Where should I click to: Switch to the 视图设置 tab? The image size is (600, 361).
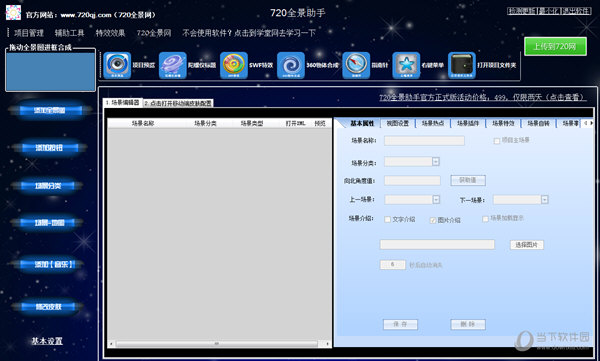[398, 123]
